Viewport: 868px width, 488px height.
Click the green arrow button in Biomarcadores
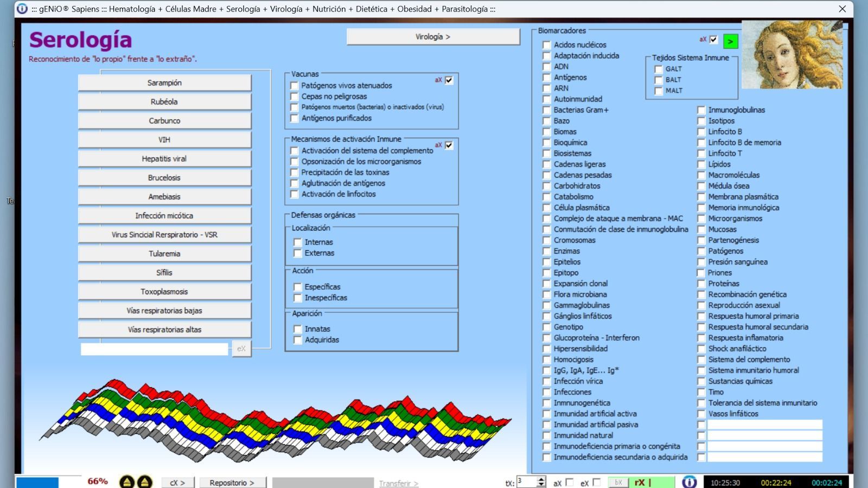tap(730, 41)
